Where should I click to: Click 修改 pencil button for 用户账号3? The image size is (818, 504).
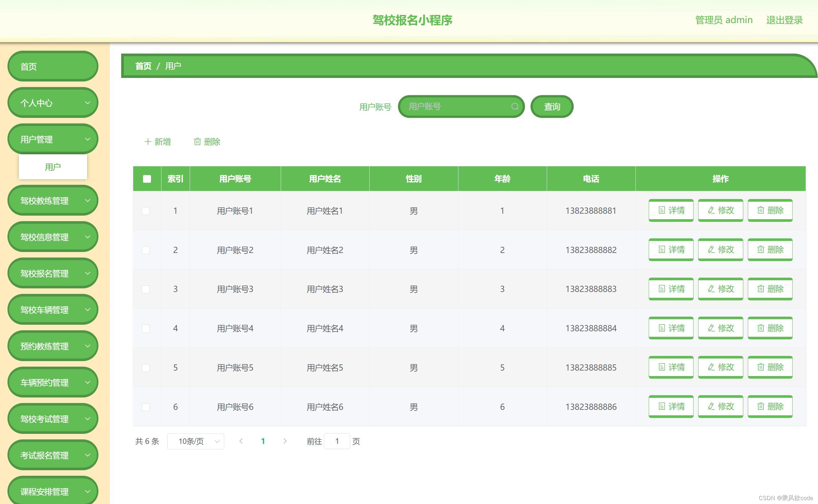[720, 289]
